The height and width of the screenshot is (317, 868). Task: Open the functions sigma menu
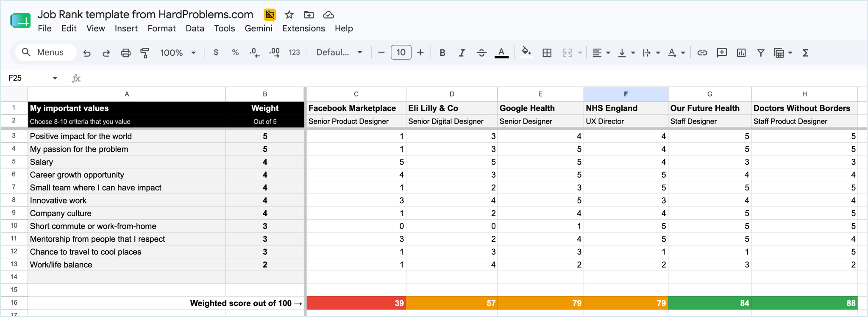click(806, 53)
